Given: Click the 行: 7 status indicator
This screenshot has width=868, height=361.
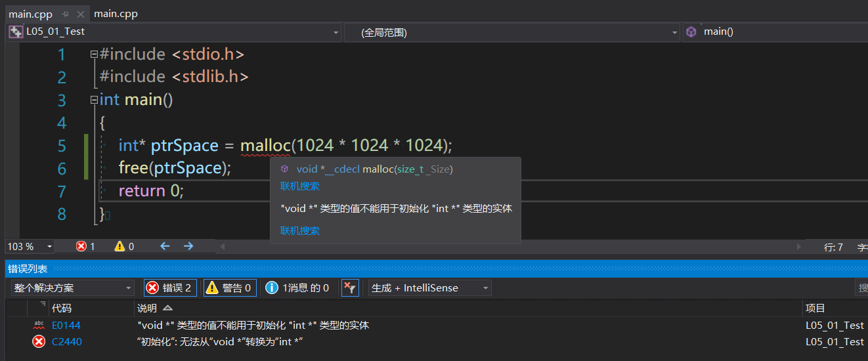Looking at the screenshot, I should [833, 247].
